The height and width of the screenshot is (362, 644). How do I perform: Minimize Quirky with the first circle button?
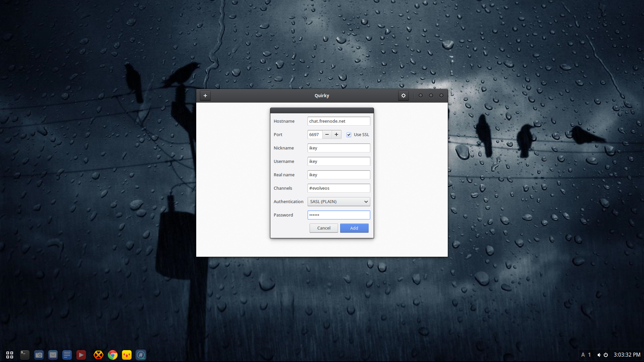click(421, 96)
